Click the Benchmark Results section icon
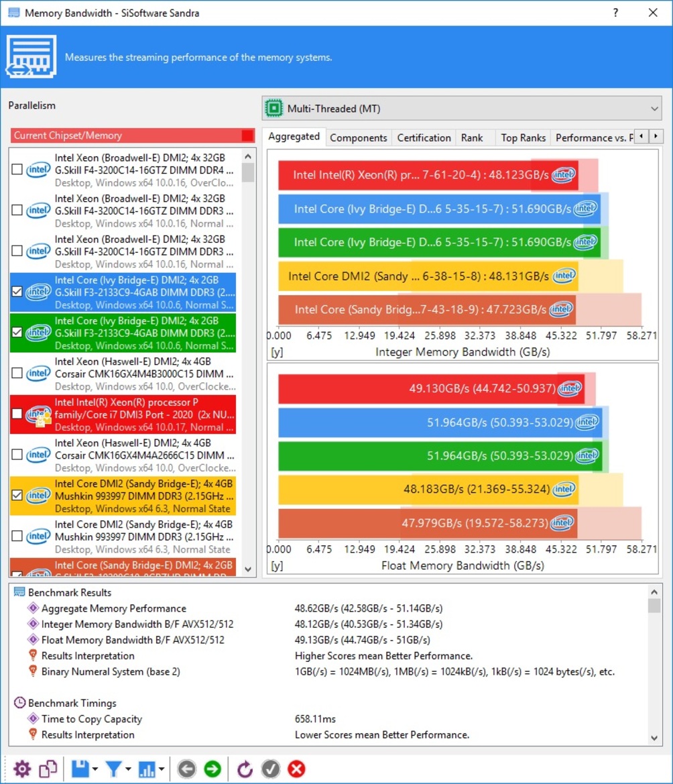The height and width of the screenshot is (784, 673). click(x=19, y=592)
